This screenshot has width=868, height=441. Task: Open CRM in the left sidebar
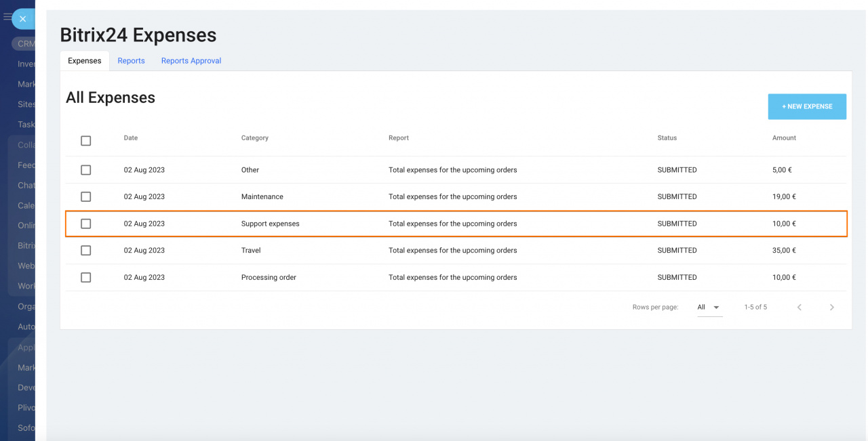point(24,43)
